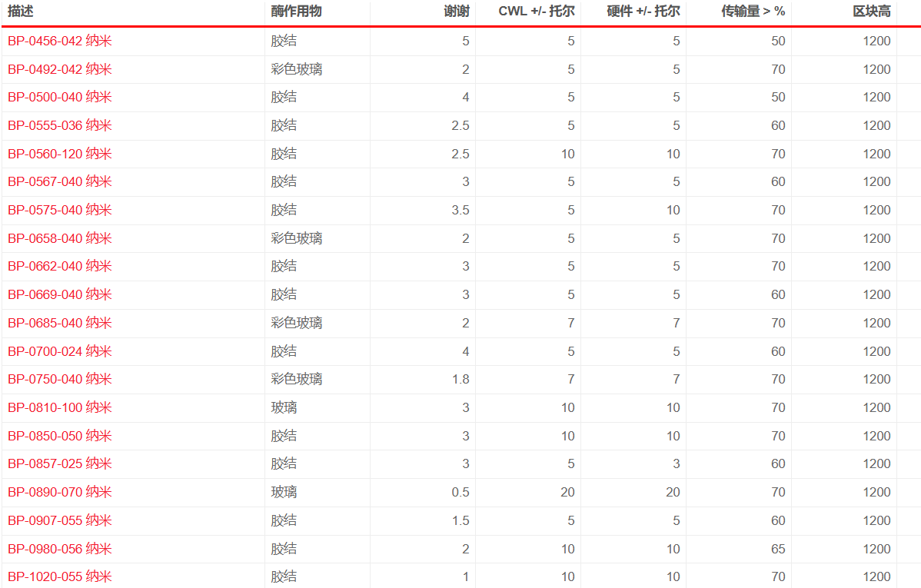The image size is (921, 588).
Task: Click the 2.5 value in BP-0555-036 row
Action: [460, 126]
